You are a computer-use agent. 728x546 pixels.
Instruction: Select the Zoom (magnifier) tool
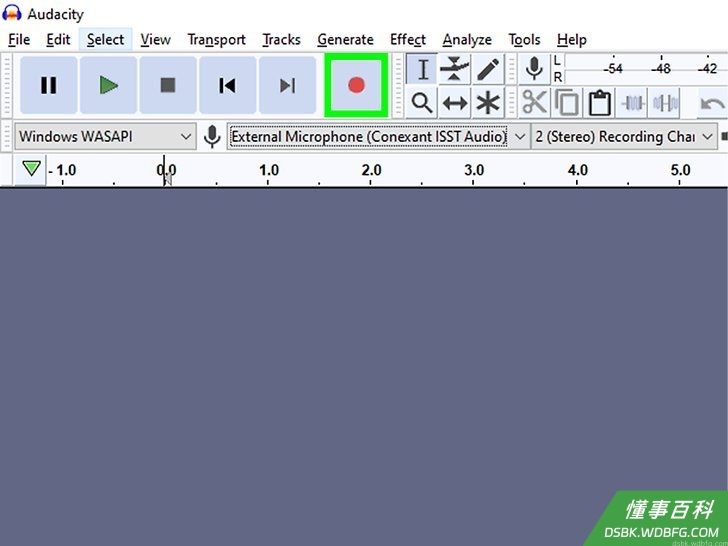(x=422, y=103)
